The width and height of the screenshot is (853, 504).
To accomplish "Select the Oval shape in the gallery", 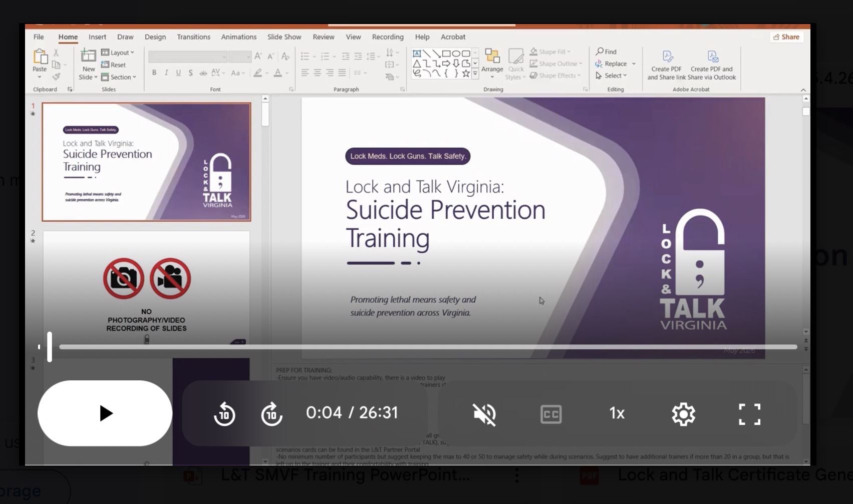I will pos(456,54).
